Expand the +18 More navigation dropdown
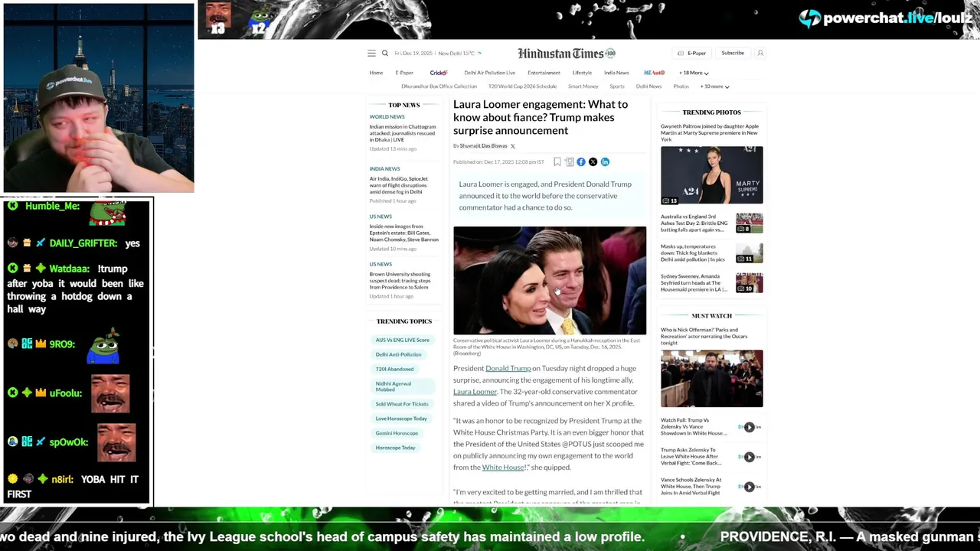The height and width of the screenshot is (551, 980). click(694, 73)
